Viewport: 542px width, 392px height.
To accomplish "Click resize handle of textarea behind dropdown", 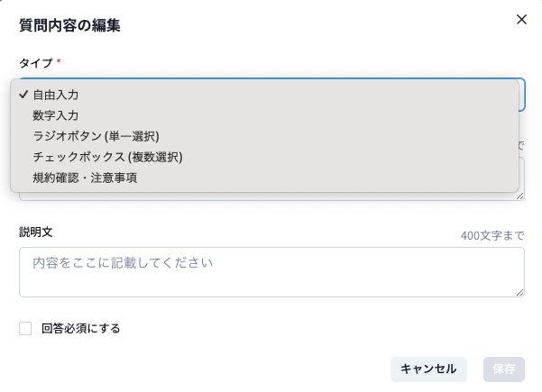I will pos(519,196).
